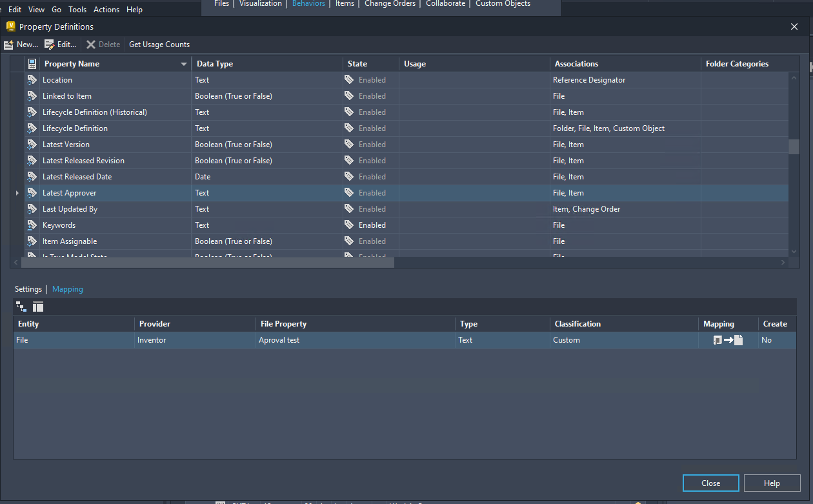Switch to Visualization tab in background window

pos(261,4)
